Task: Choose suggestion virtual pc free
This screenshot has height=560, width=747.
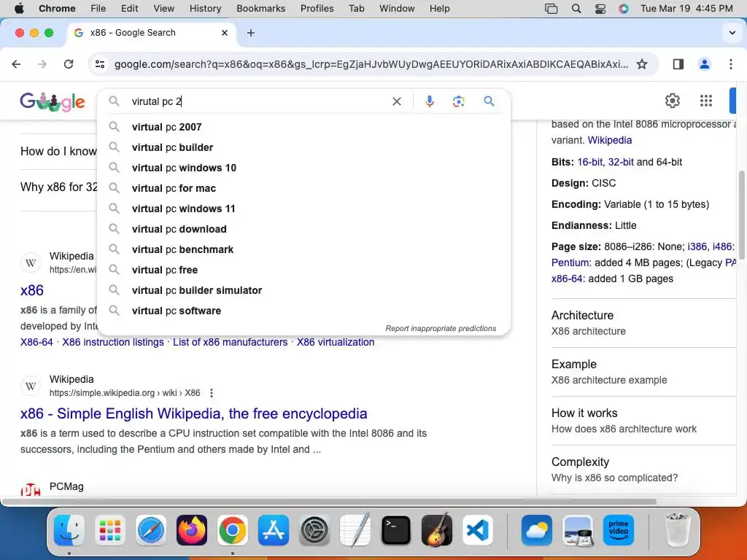Action: pyautogui.click(x=303, y=270)
